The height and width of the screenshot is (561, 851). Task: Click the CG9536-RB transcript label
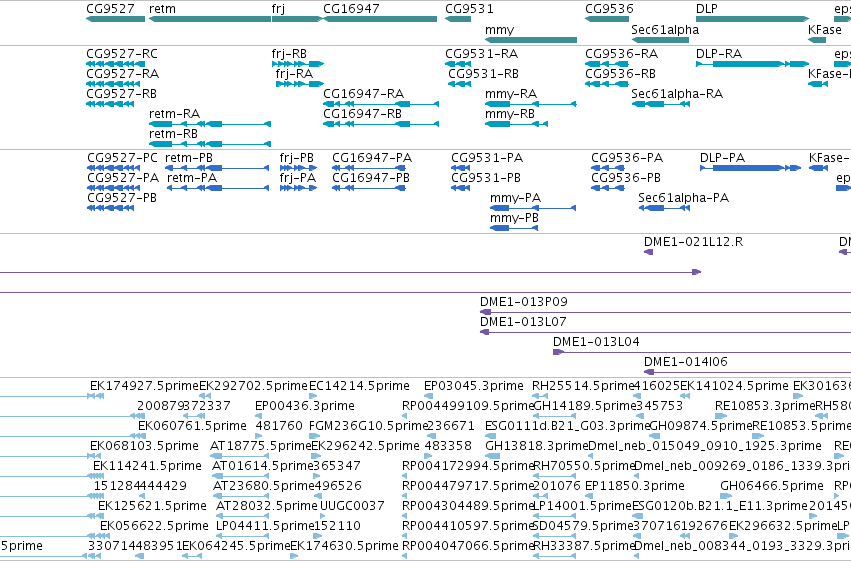tap(620, 74)
